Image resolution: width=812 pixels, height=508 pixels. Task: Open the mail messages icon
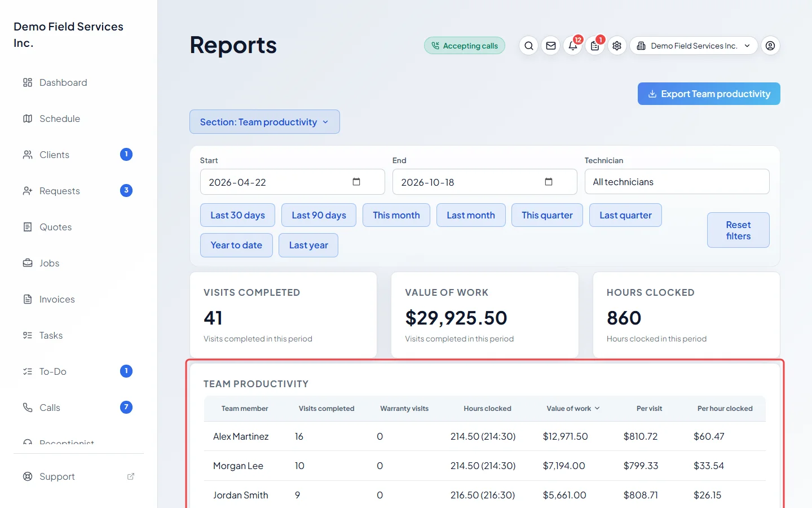[x=551, y=46]
